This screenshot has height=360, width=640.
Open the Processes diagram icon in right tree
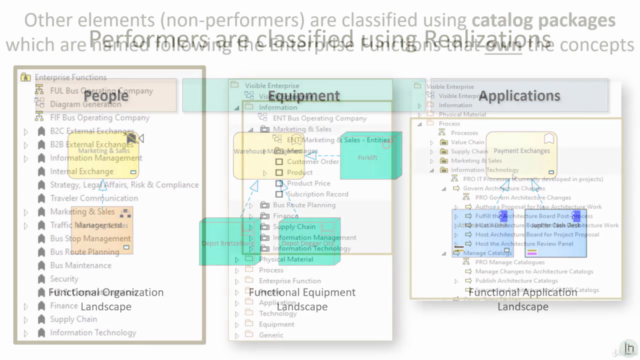click(x=442, y=132)
